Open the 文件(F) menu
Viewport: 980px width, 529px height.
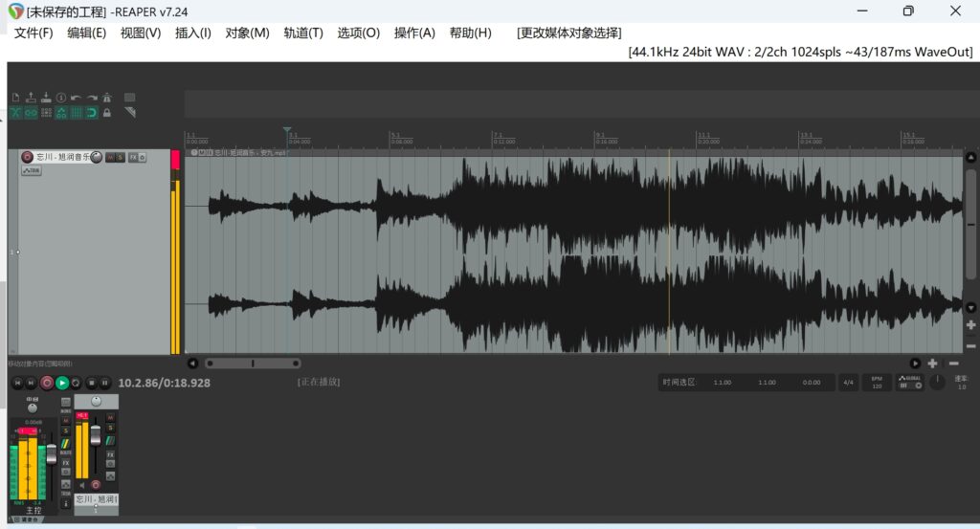tap(33, 33)
